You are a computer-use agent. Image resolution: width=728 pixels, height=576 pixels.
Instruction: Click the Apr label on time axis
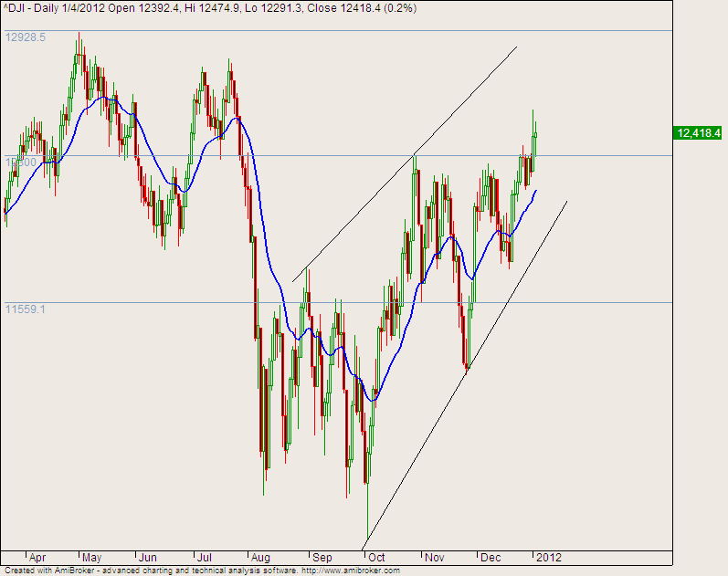[37, 557]
